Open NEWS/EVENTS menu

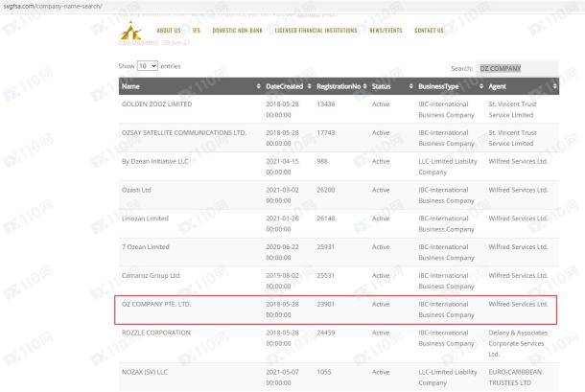[x=386, y=31]
